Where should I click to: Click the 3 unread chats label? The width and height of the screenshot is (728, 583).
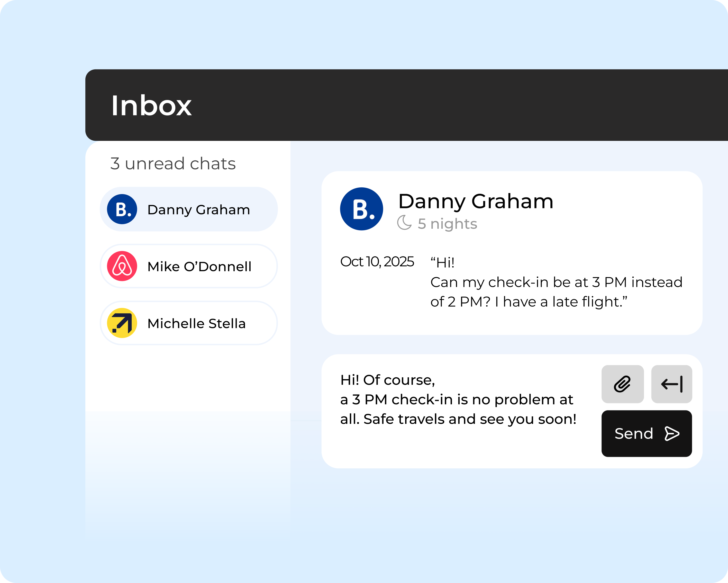[172, 164]
